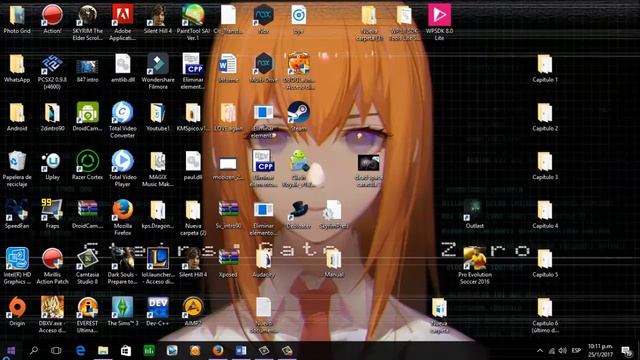Open the Steam shortcut

click(298, 113)
